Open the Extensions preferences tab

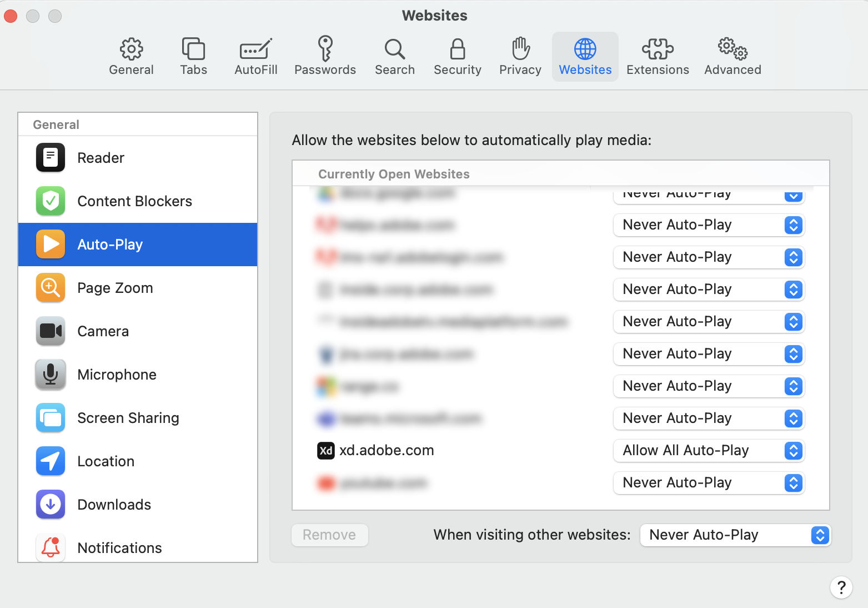point(658,55)
